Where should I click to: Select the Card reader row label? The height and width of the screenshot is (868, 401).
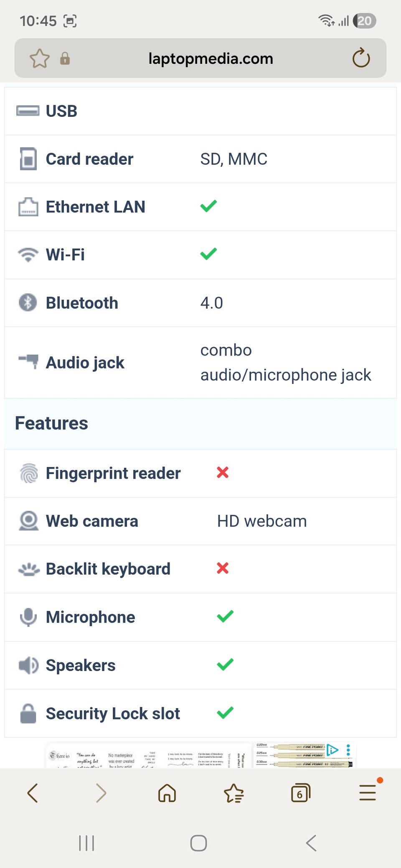coord(89,159)
